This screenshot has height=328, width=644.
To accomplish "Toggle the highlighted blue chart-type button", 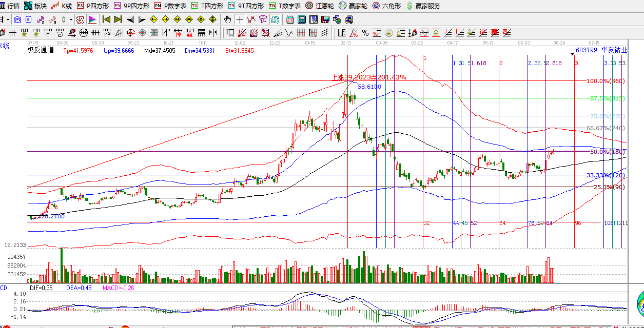I will click(92, 20).
